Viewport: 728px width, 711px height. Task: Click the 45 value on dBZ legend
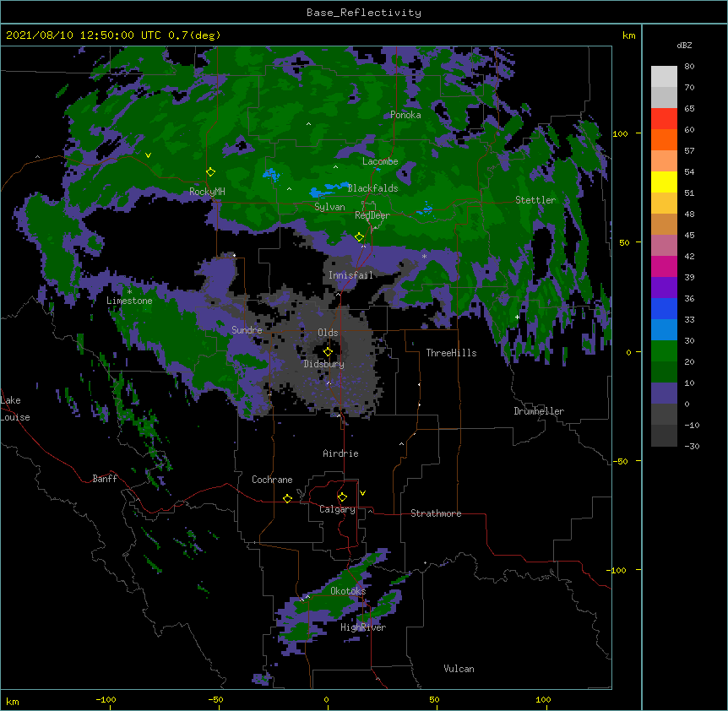(x=689, y=236)
